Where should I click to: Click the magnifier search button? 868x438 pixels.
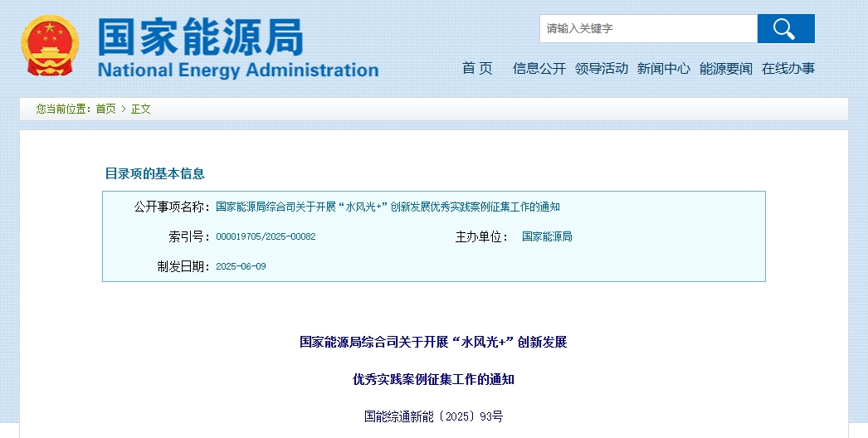(786, 29)
